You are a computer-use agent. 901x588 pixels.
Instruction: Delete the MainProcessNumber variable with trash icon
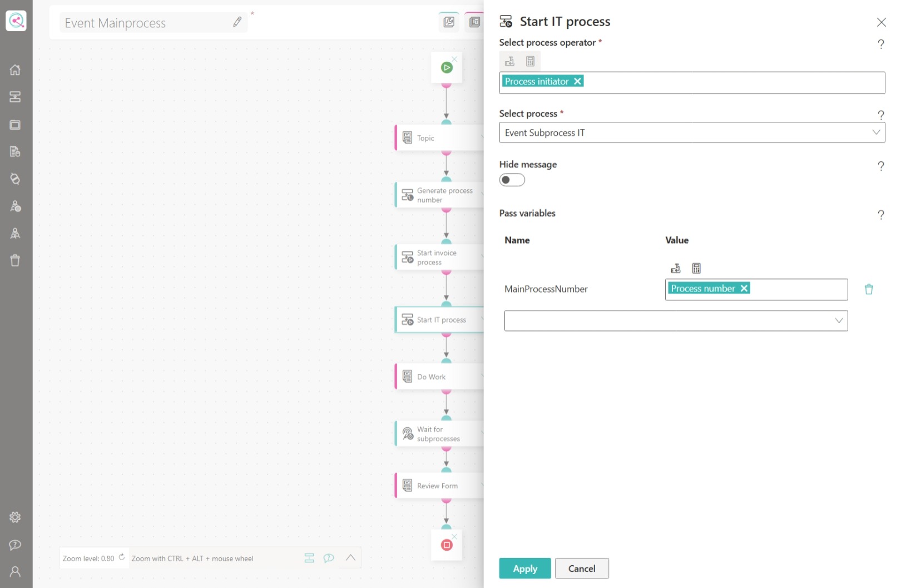[869, 289]
